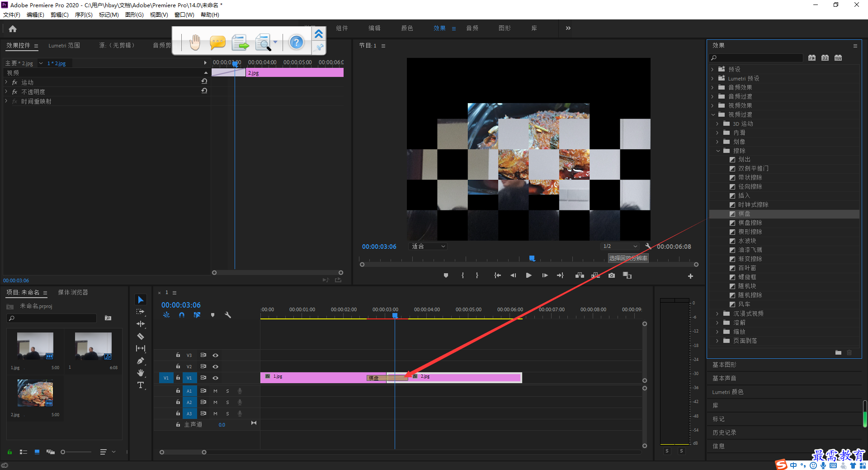This screenshot has height=470, width=868.
Task: Expand the 运动 effect properties
Action: (x=6, y=82)
